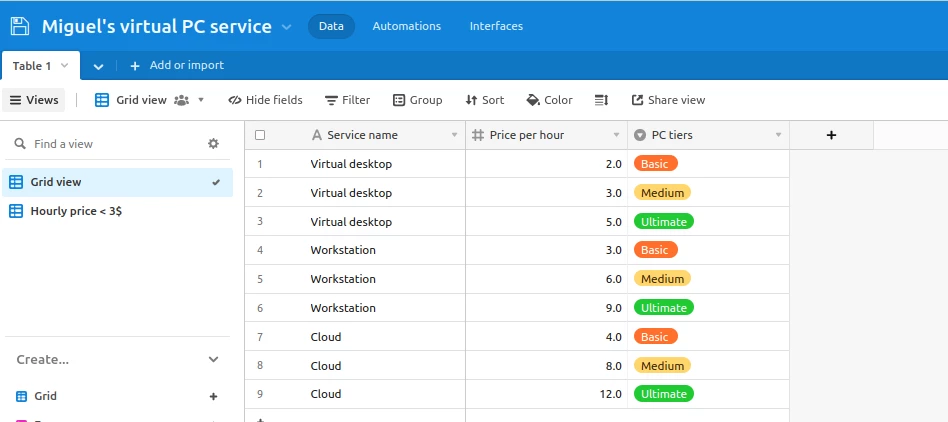Open view list settings gear
This screenshot has width=948, height=422.
click(x=213, y=144)
